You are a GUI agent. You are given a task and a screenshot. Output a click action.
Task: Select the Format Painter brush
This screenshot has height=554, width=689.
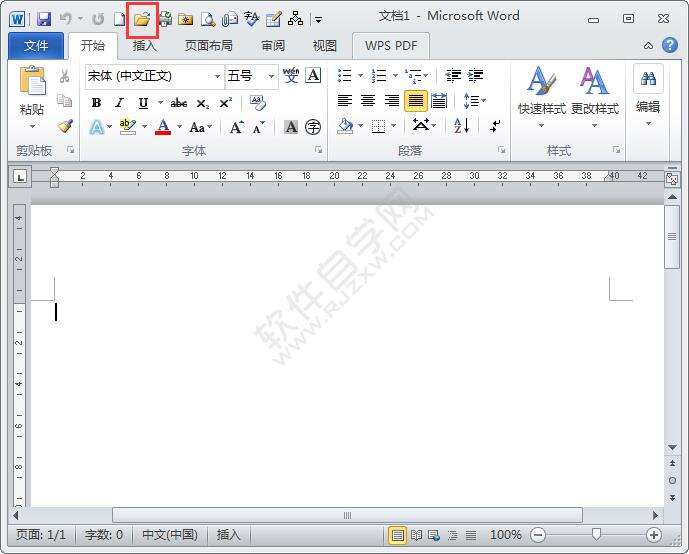(65, 127)
